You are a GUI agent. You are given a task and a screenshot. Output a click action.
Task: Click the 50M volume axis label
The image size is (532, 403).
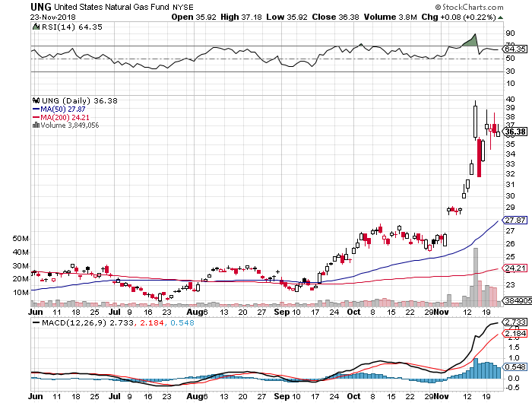[21, 239]
